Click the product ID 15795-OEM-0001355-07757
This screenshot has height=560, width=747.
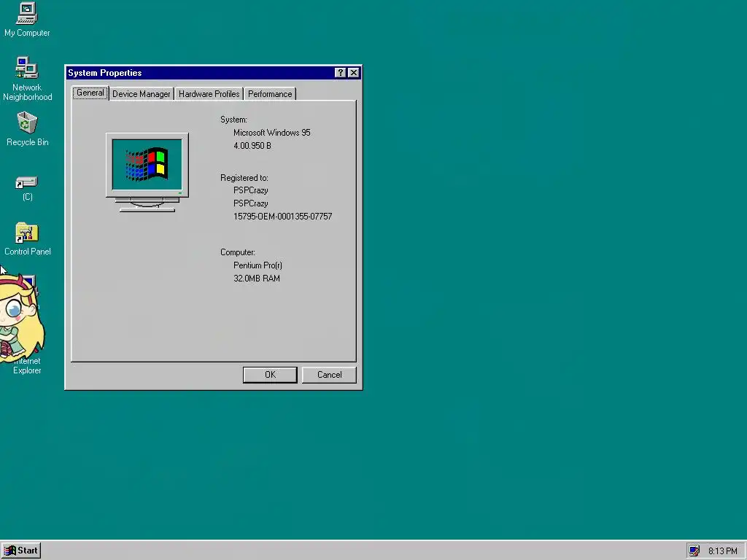pos(282,216)
